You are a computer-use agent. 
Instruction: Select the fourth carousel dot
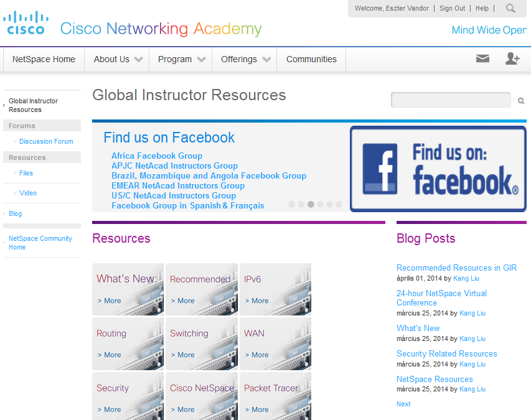point(321,205)
